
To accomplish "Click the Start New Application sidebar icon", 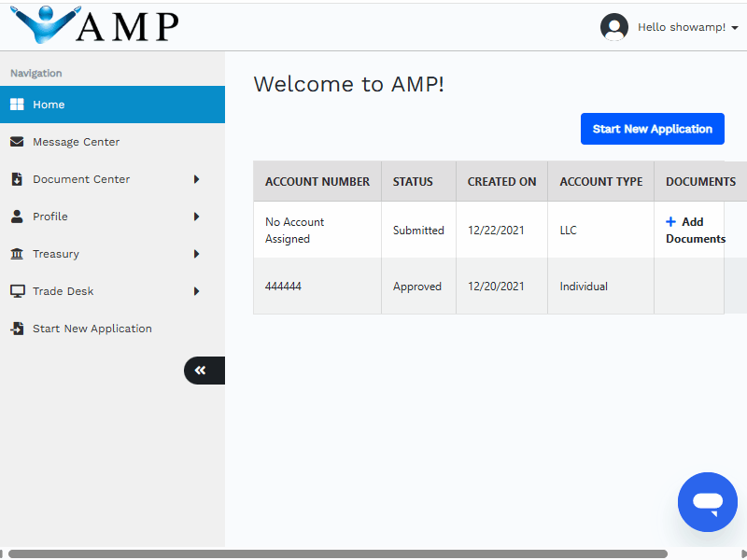I will (x=17, y=329).
